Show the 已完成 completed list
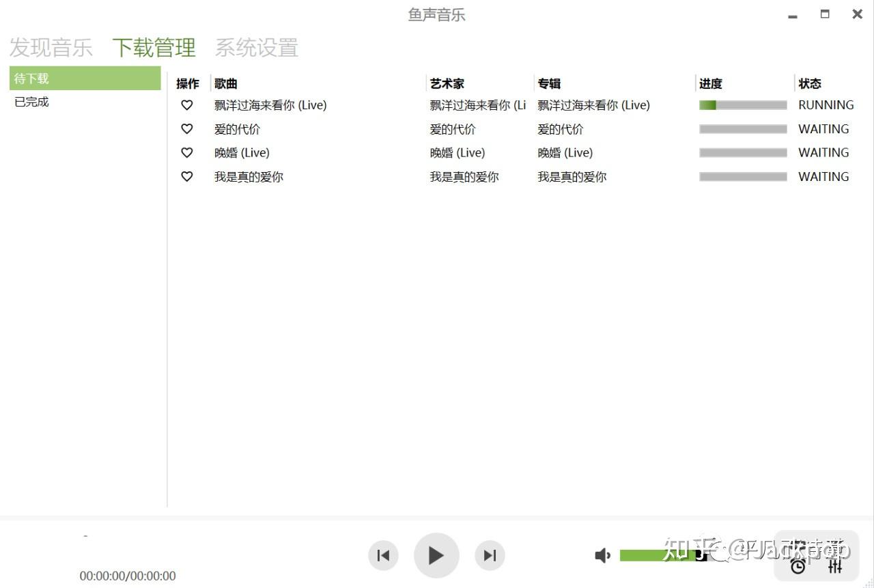Image resolution: width=874 pixels, height=588 pixels. [85, 102]
